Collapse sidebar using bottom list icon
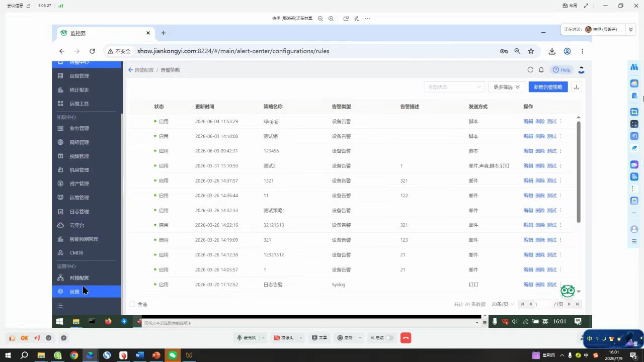The image size is (644, 362). tap(60, 306)
